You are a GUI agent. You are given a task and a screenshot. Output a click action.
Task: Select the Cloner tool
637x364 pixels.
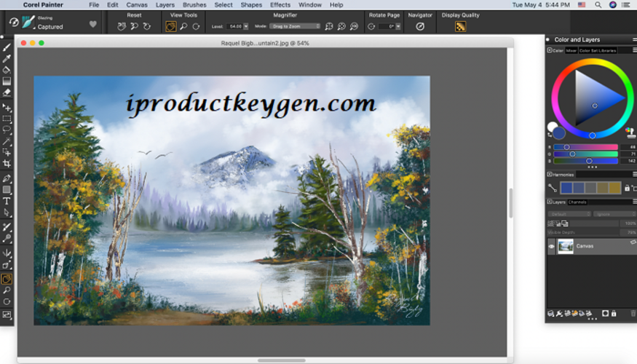[x=7, y=227]
